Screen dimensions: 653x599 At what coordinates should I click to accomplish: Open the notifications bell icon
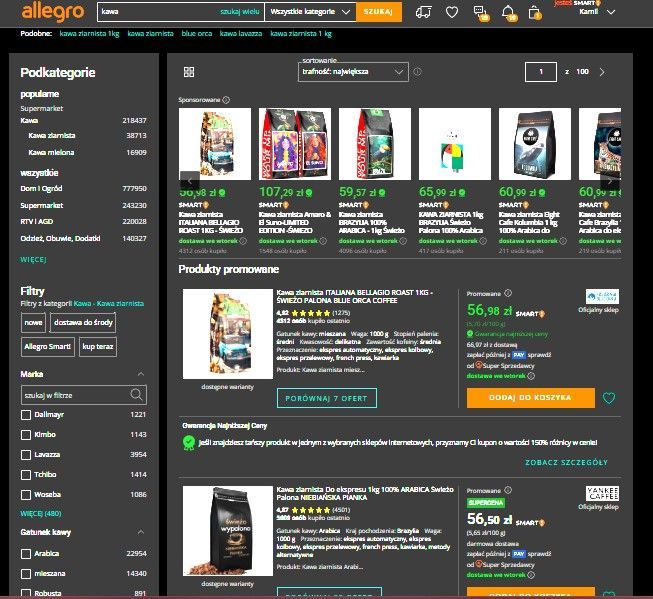tap(508, 13)
